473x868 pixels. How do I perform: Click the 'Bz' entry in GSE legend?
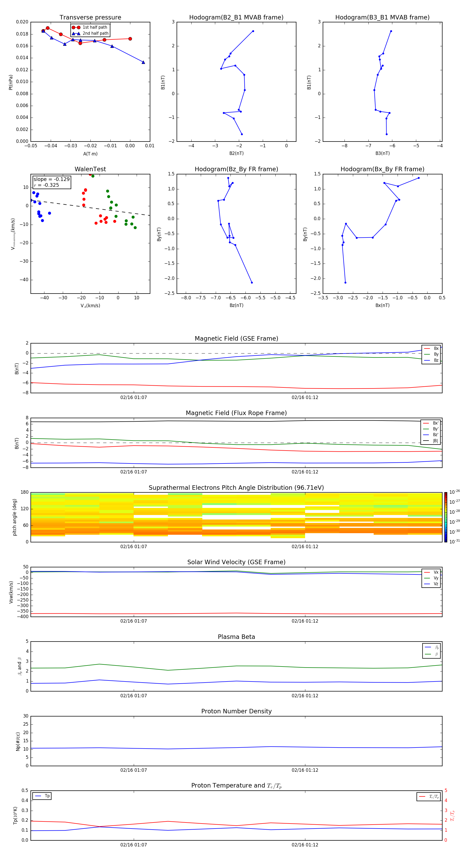(x=431, y=360)
